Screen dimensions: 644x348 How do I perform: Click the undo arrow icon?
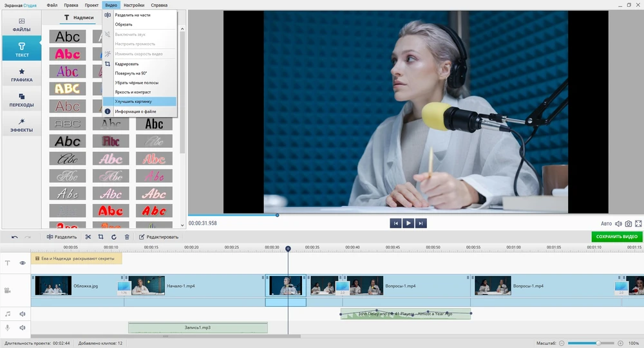click(15, 237)
